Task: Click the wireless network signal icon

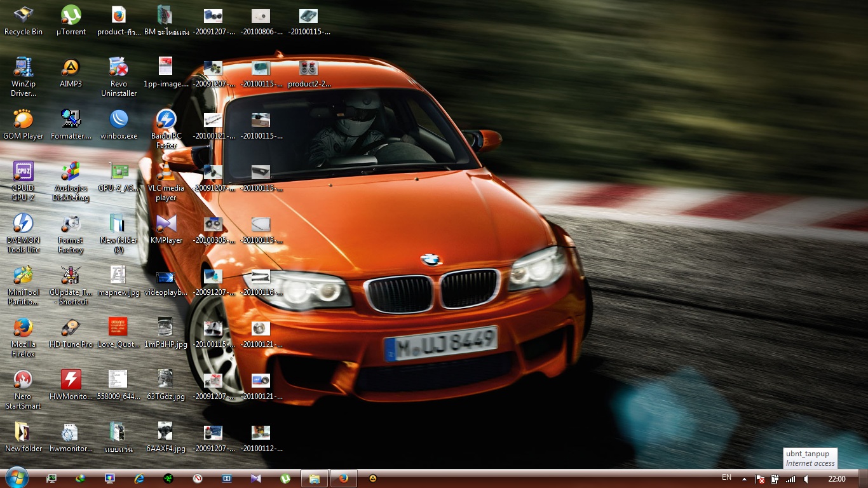Action: tap(790, 478)
